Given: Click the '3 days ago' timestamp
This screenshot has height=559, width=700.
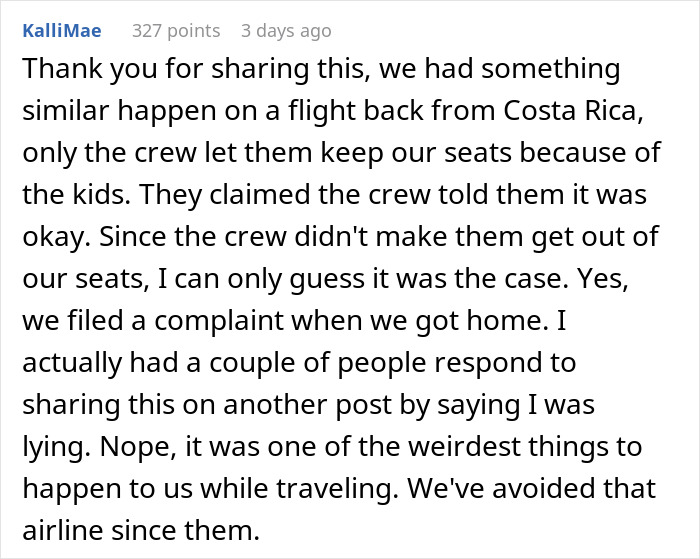Looking at the screenshot, I should (x=285, y=31).
